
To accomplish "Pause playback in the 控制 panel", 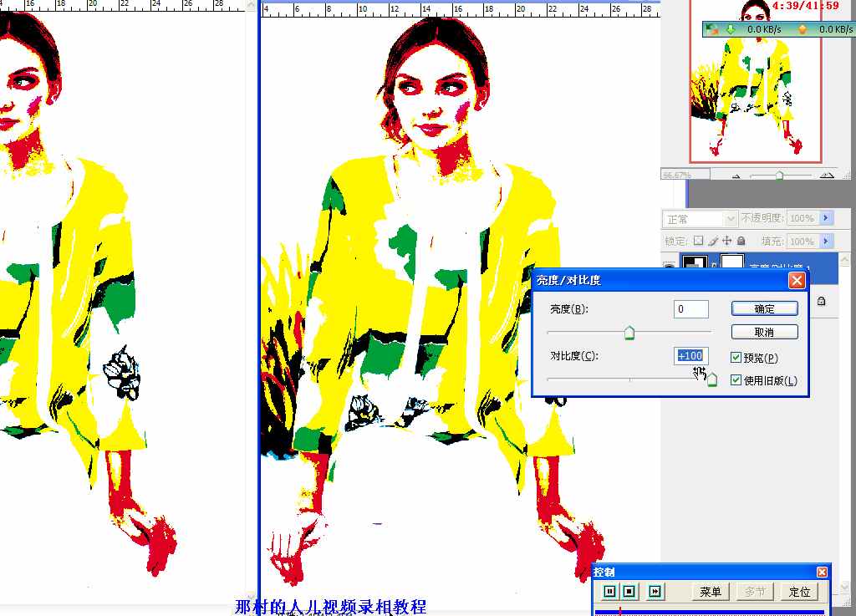I will pos(610,591).
